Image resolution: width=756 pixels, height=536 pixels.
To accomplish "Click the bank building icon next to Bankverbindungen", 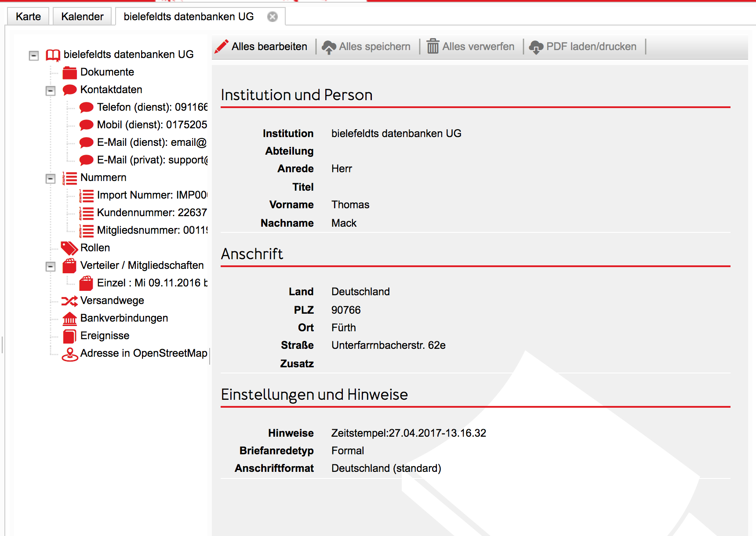I will (x=69, y=319).
